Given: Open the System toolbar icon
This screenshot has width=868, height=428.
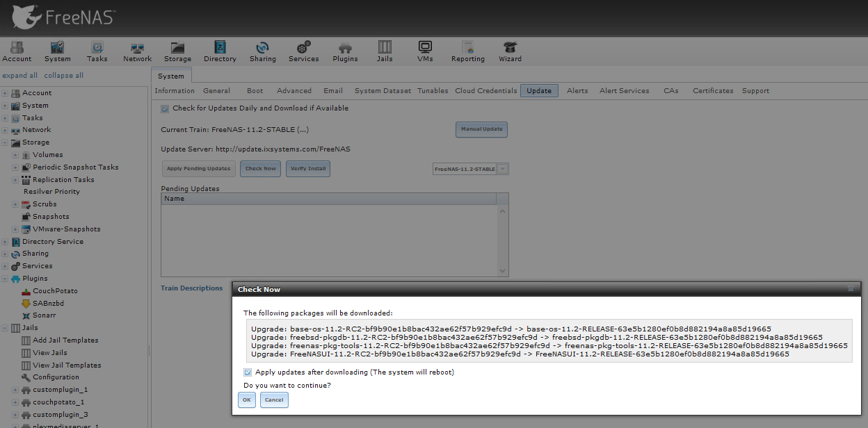Looking at the screenshot, I should point(58,51).
